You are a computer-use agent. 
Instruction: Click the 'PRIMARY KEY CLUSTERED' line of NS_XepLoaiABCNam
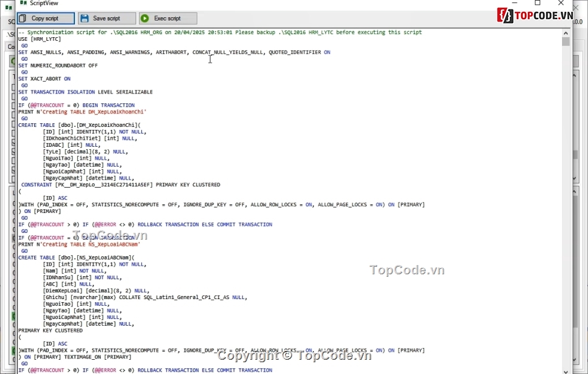tap(50, 331)
